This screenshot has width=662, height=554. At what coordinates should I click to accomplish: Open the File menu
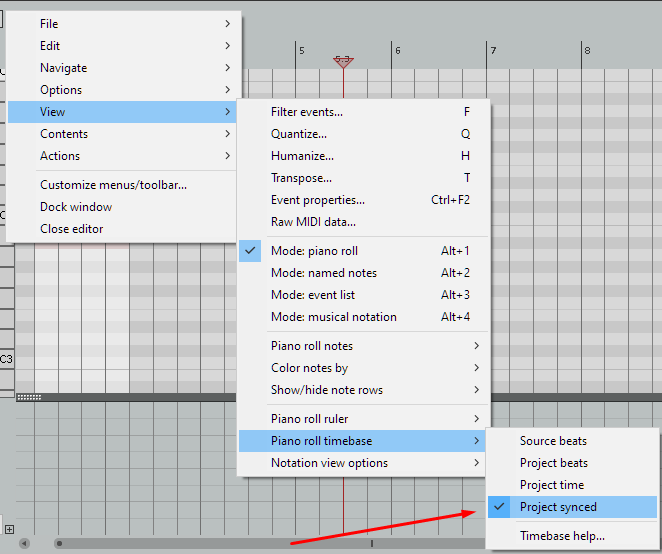click(x=49, y=24)
